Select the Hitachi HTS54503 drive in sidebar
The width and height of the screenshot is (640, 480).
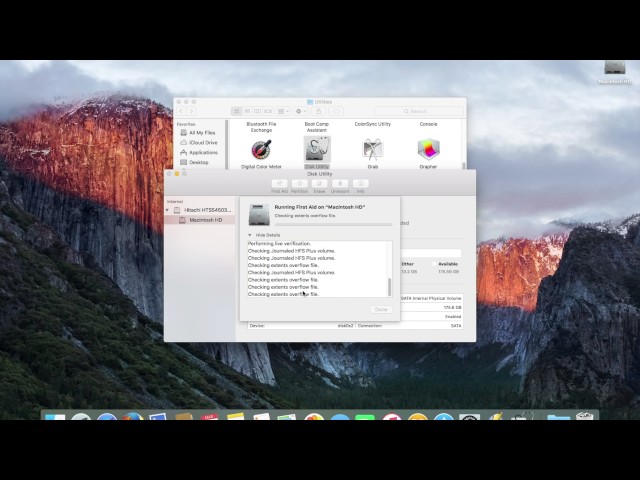(202, 210)
